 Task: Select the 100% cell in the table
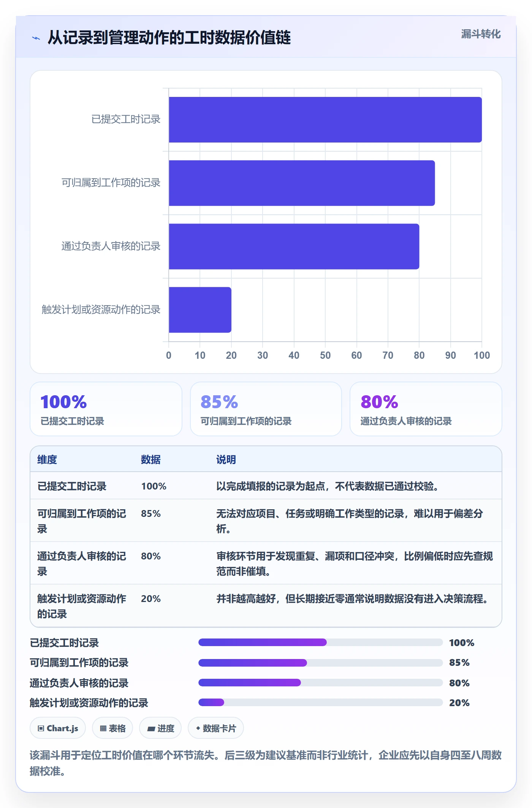154,486
